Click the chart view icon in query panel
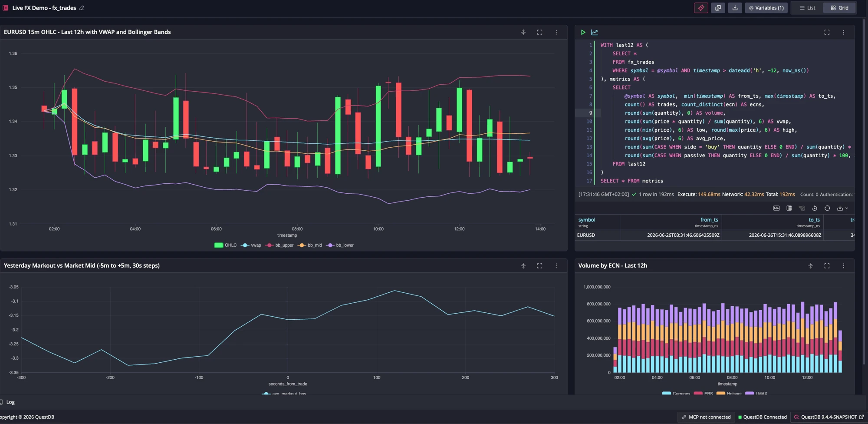Image resolution: width=868 pixels, height=424 pixels. (x=595, y=32)
